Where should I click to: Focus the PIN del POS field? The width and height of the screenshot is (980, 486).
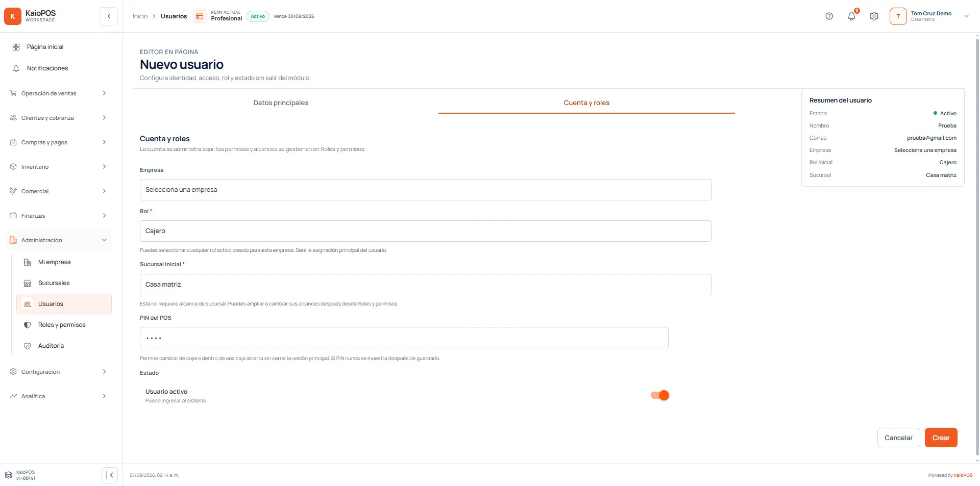coord(404,338)
